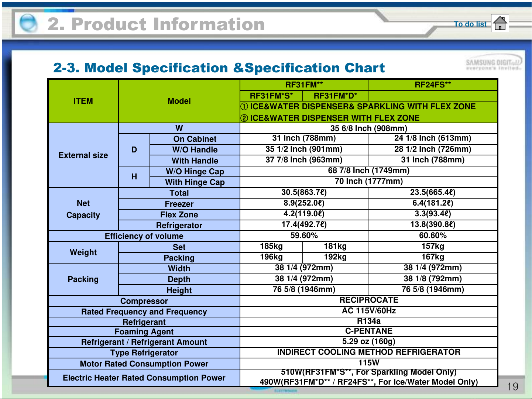The image size is (532, 399).
Task: Click the 60.60% efficiency value
Action: click(433, 235)
